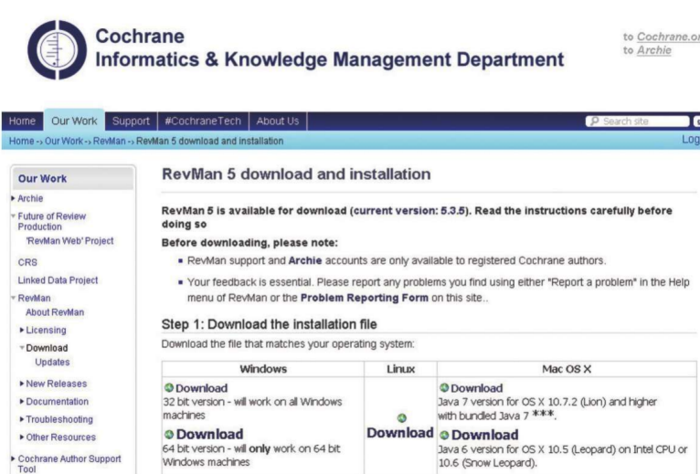Click RevMan in the breadcrumb trail

pos(109,141)
